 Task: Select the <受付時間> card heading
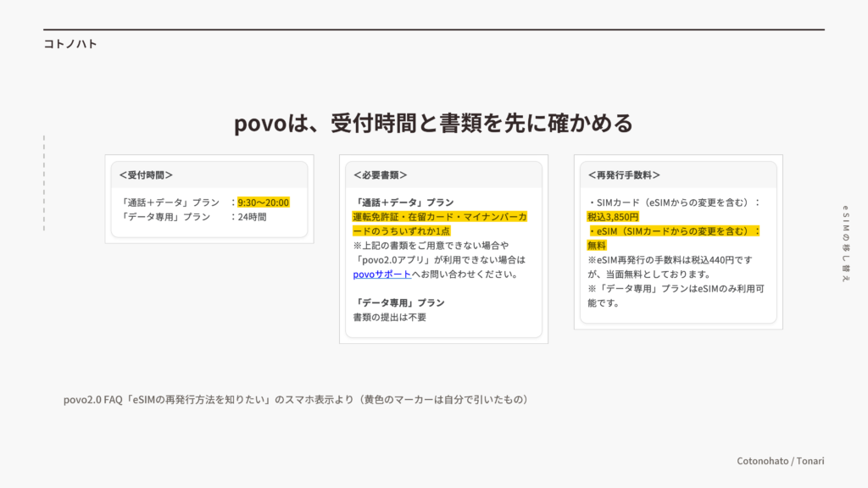click(x=146, y=175)
